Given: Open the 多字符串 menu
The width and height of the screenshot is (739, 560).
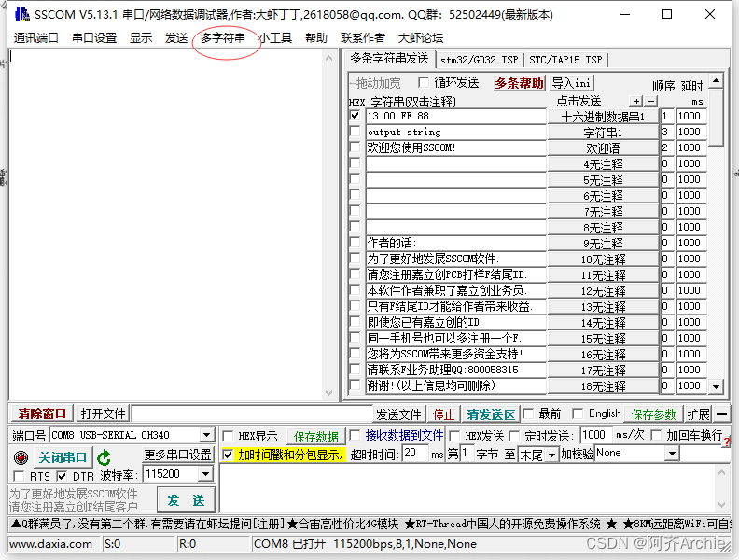Looking at the screenshot, I should tap(223, 37).
